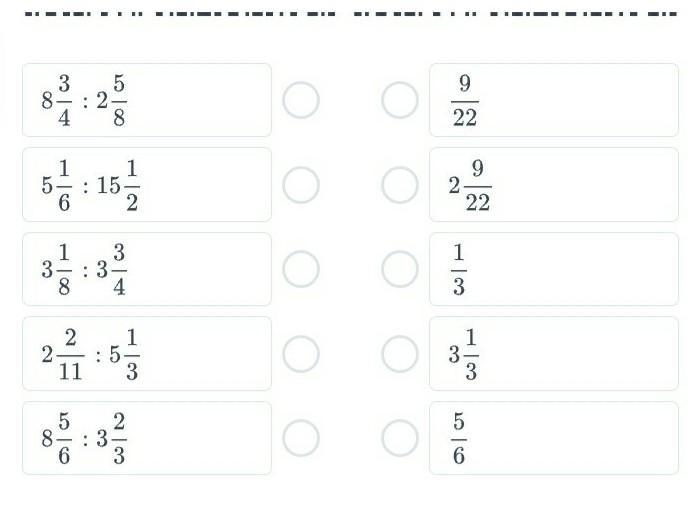Select the radio button next to 3 1/8 : 3 3/4

click(301, 269)
